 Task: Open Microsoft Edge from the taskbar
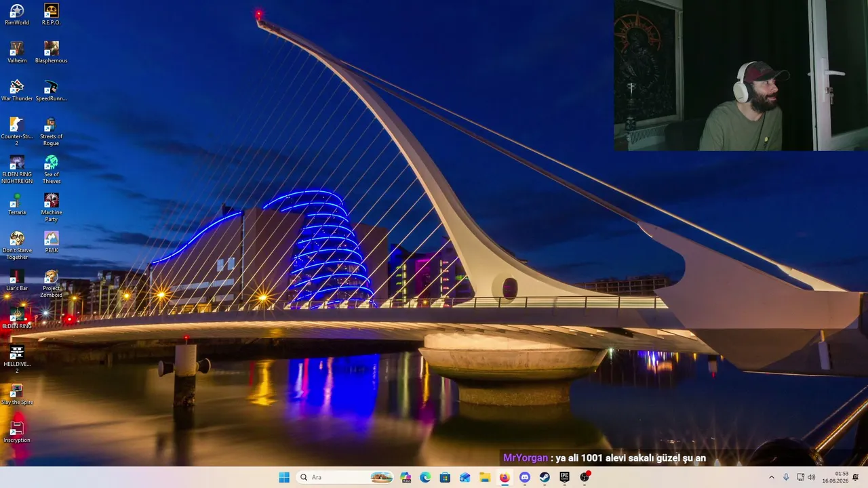point(425,477)
